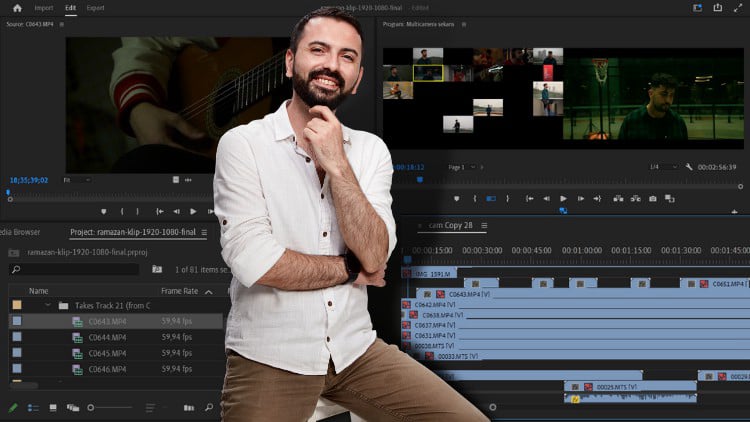The image size is (750, 422).
Task: Toggle Comparison View icon
Action: [x=670, y=199]
